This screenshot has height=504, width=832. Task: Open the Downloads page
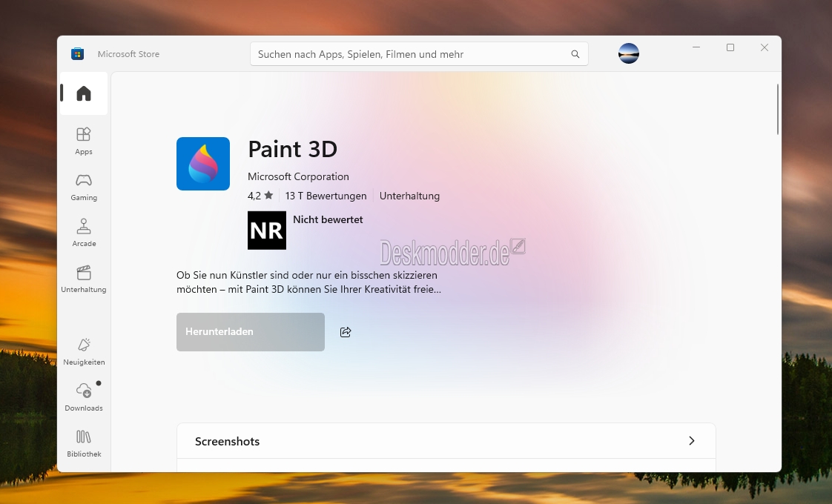pos(84,397)
